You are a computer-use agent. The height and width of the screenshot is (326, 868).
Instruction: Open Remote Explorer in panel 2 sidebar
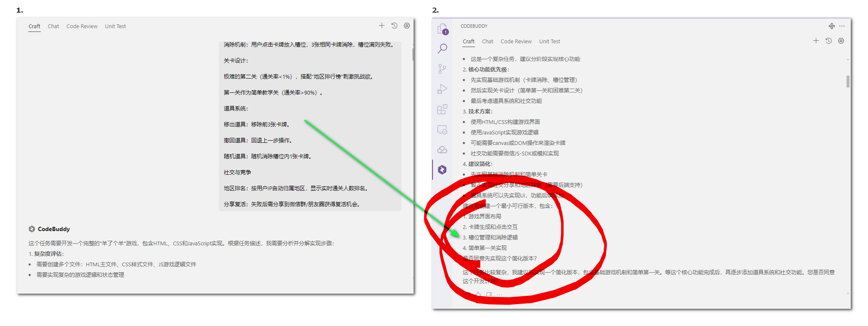click(442, 130)
